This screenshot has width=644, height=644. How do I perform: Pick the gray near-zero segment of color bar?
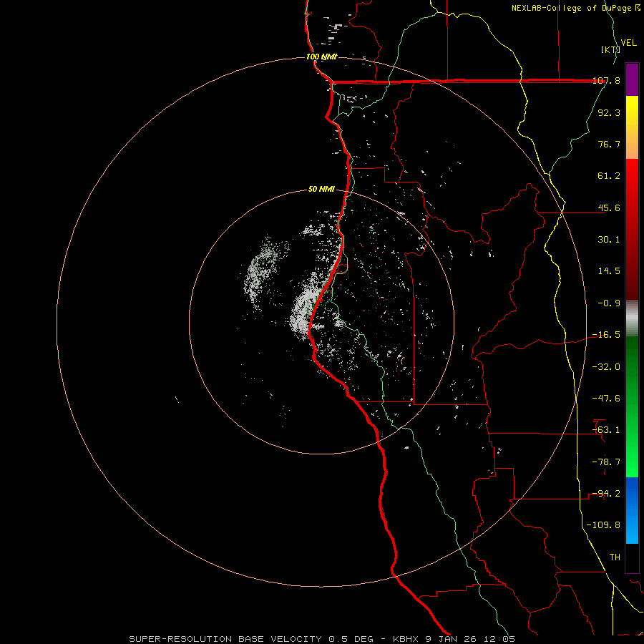click(x=632, y=318)
